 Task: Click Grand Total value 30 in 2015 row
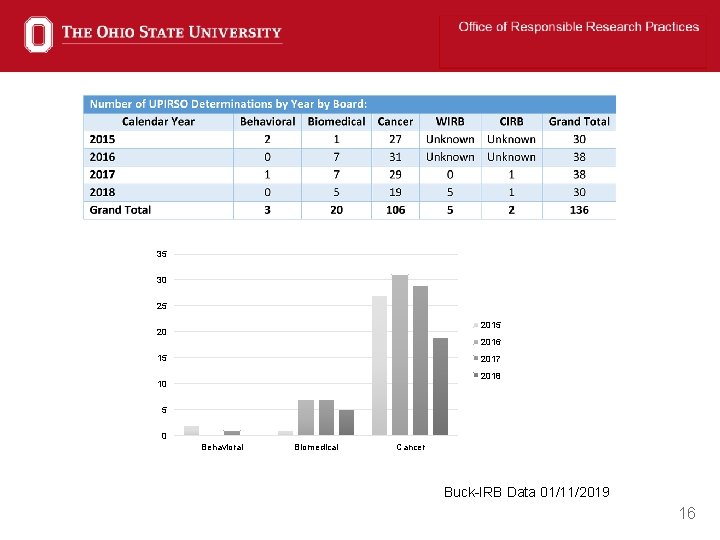pyautogui.click(x=579, y=139)
